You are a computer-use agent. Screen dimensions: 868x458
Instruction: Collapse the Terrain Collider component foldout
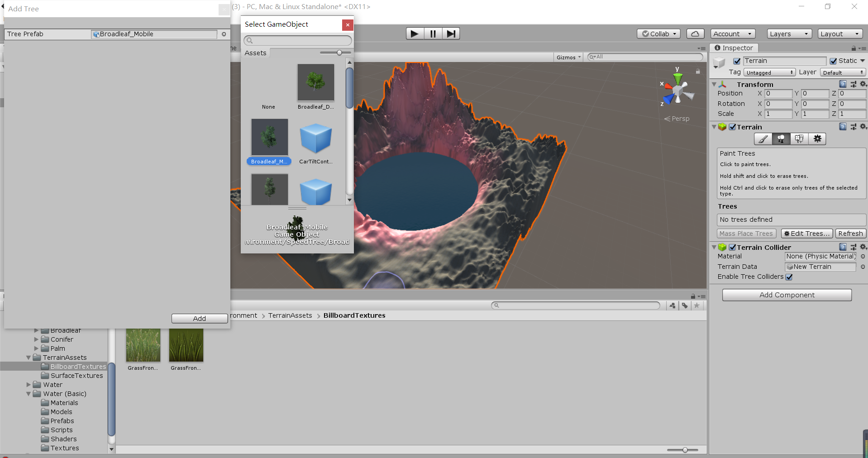(714, 247)
